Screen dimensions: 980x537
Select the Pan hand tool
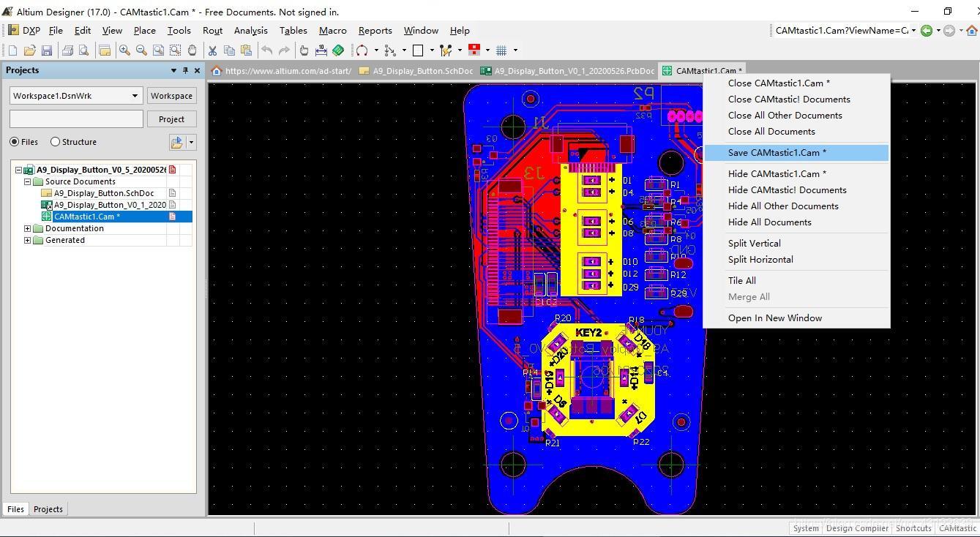click(x=192, y=50)
